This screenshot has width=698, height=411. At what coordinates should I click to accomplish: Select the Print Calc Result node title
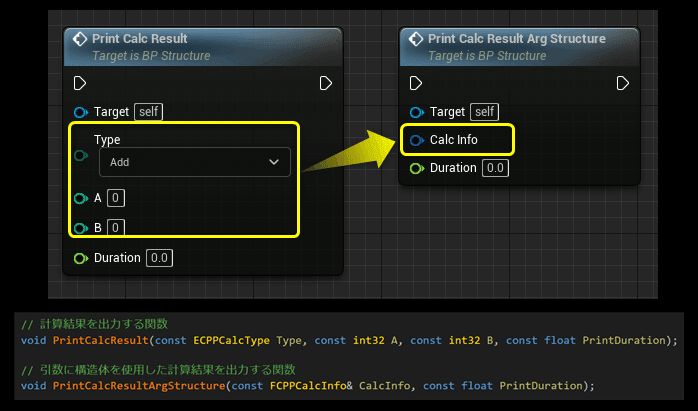pyautogui.click(x=139, y=39)
